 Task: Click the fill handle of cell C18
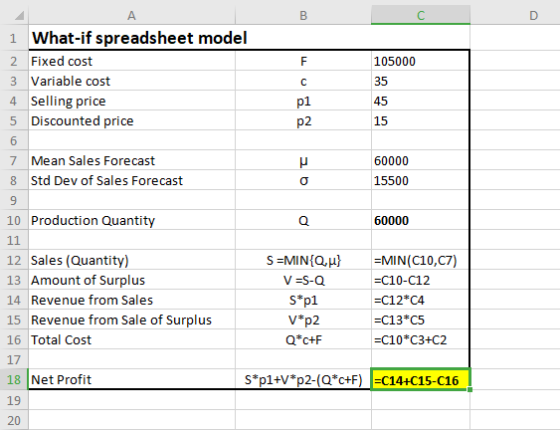[470, 389]
